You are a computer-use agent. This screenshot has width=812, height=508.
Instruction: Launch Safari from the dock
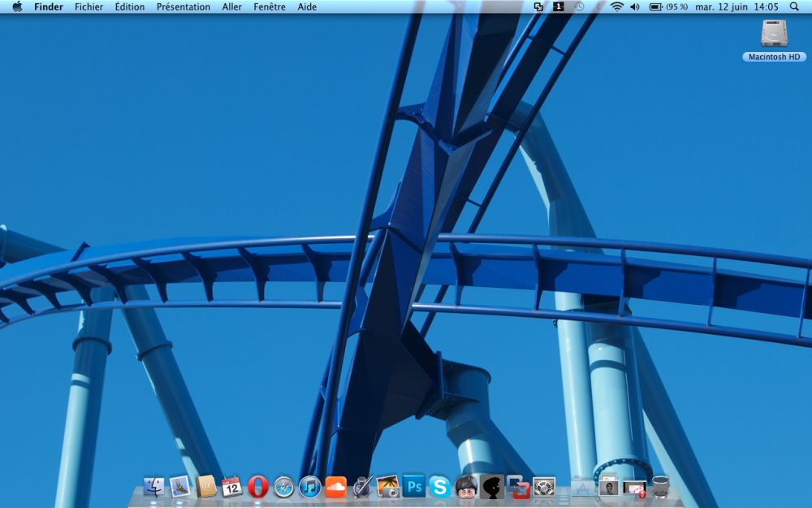(283, 487)
